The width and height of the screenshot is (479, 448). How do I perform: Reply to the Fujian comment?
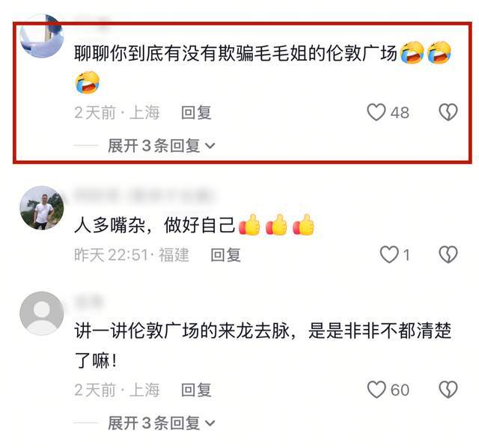226,255
